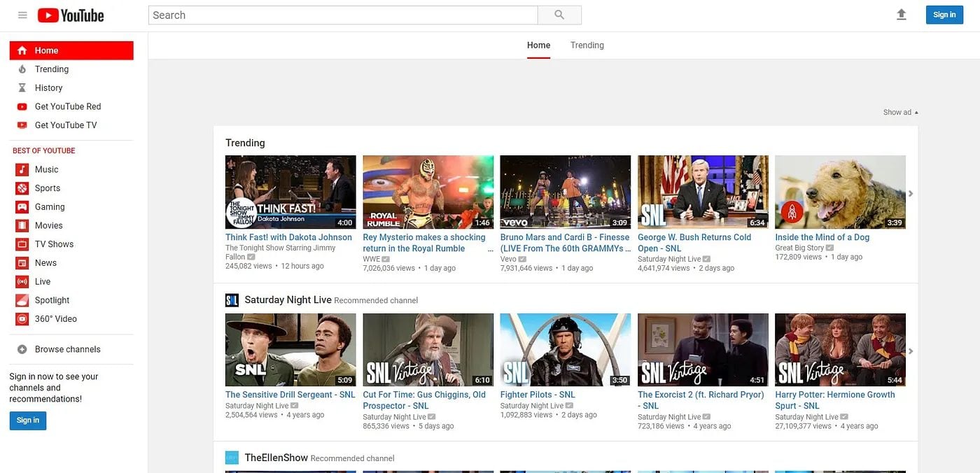Open the Saturday Night Live channel avatar
This screenshot has height=473, width=980.
point(232,300)
